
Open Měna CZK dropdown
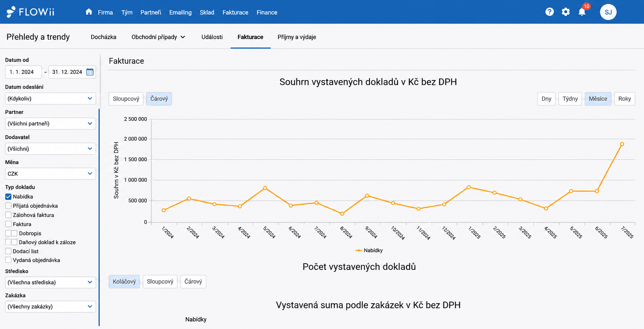click(x=51, y=174)
